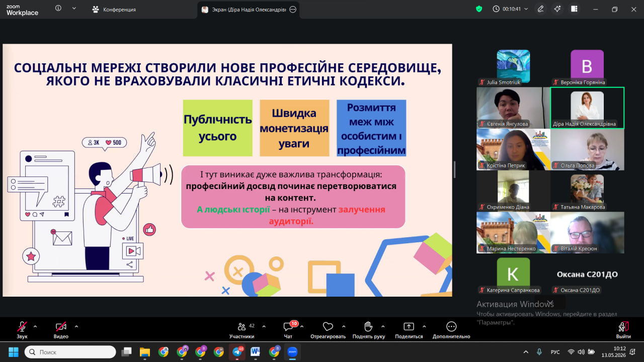
Task: Select the annotate pencil icon in the title bar
Action: click(x=541, y=9)
